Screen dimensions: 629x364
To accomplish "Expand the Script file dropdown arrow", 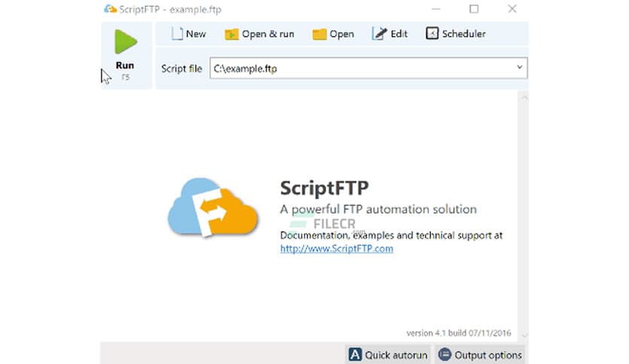I will tap(519, 68).
